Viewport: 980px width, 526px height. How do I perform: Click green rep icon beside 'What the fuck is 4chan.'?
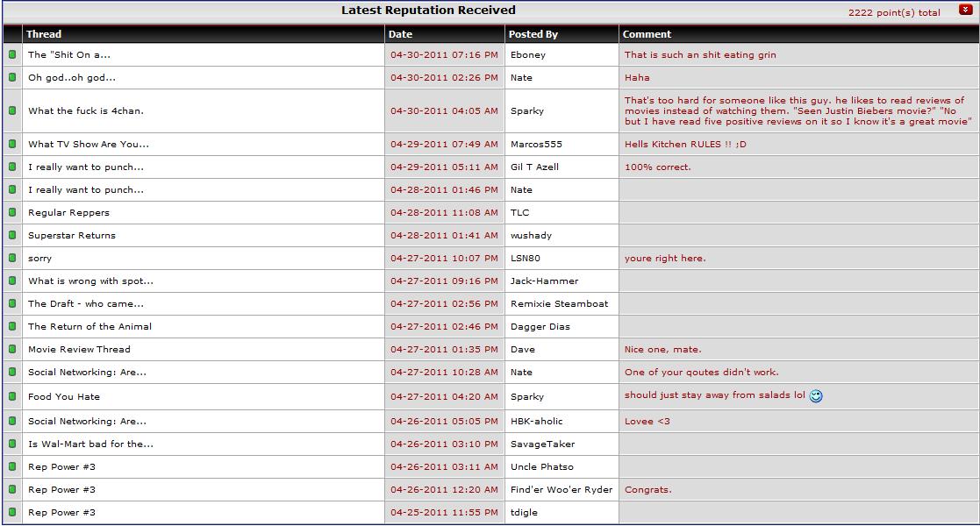[12, 110]
